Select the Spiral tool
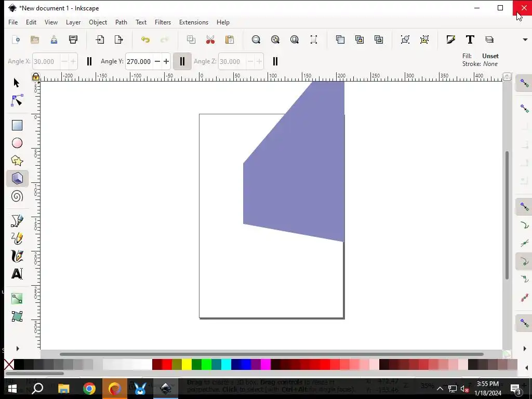The image size is (532, 399). (x=17, y=196)
